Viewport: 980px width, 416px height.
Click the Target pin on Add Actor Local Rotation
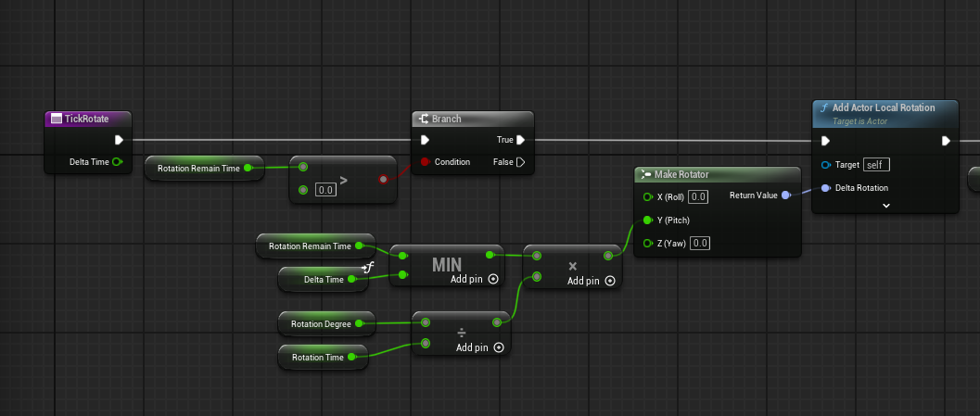tap(825, 165)
